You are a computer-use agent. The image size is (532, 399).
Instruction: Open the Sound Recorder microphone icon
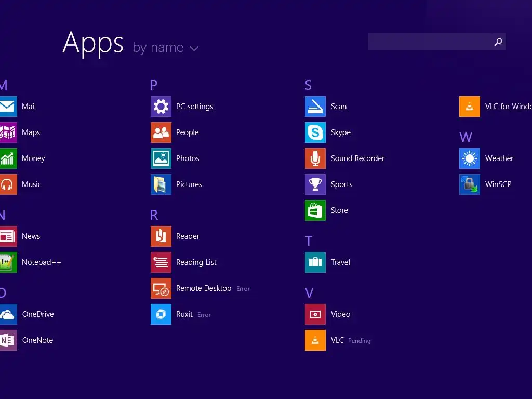[315, 158]
